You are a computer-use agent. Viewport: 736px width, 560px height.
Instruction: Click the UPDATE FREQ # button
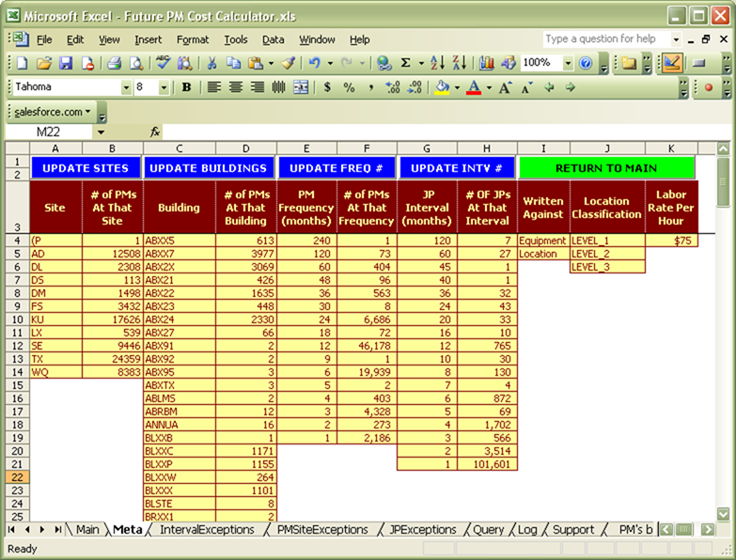[x=337, y=168]
